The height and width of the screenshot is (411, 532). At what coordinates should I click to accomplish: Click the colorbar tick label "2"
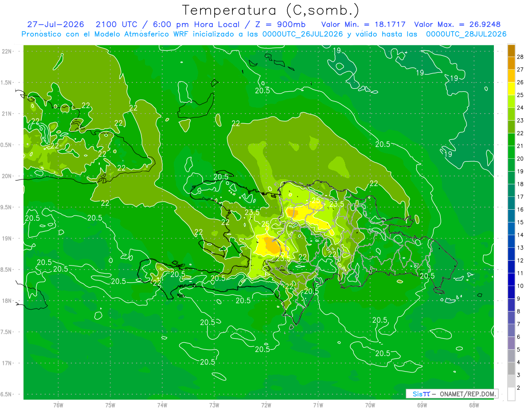(x=519, y=388)
